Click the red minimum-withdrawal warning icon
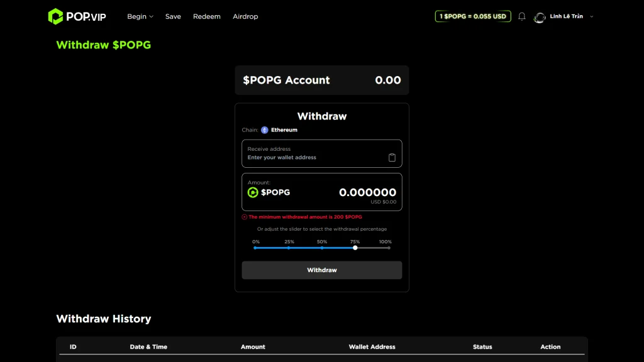Image resolution: width=644 pixels, height=362 pixels. pyautogui.click(x=245, y=217)
